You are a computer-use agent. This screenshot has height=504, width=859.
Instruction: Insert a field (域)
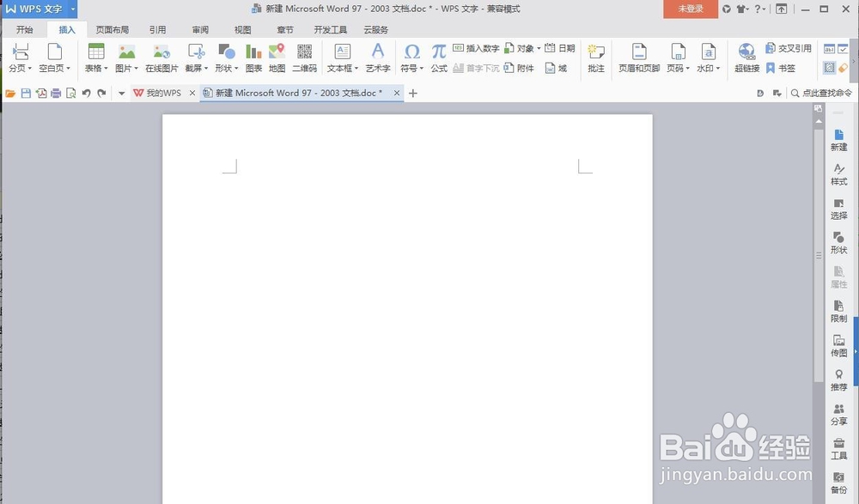point(556,68)
